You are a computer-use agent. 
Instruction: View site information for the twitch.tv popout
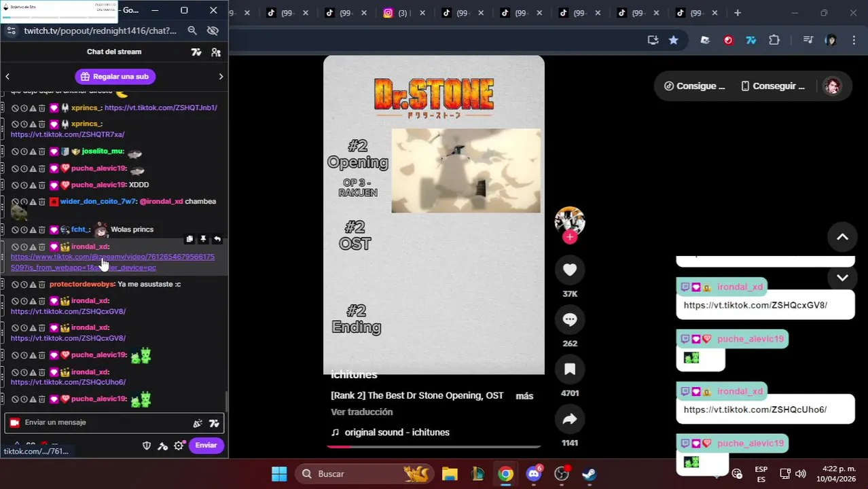tap(11, 31)
